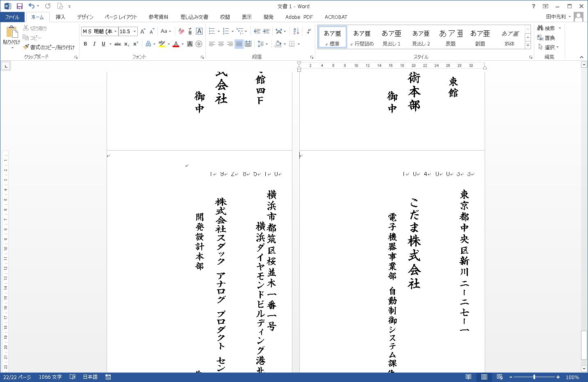Image resolution: width=588 pixels, height=382 pixels.
Task: Open the numbering list dropdown arrow
Action: (232, 31)
